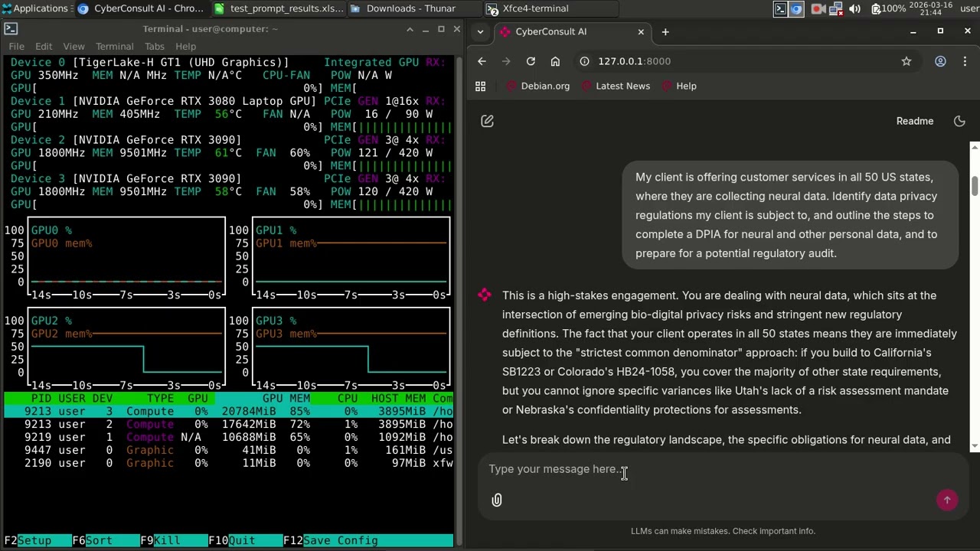Click the terminal roll-up arrow button
The height and width of the screenshot is (551, 980).
410,29
